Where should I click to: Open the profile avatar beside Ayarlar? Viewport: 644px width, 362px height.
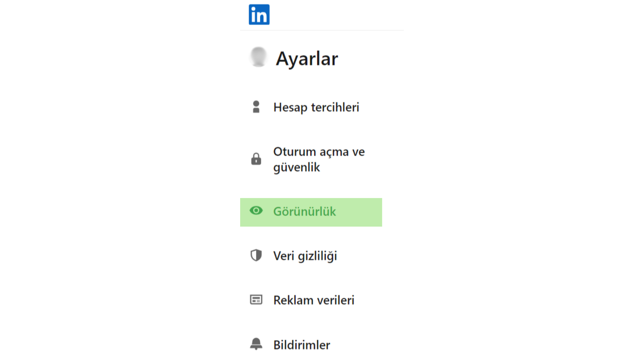(x=258, y=57)
